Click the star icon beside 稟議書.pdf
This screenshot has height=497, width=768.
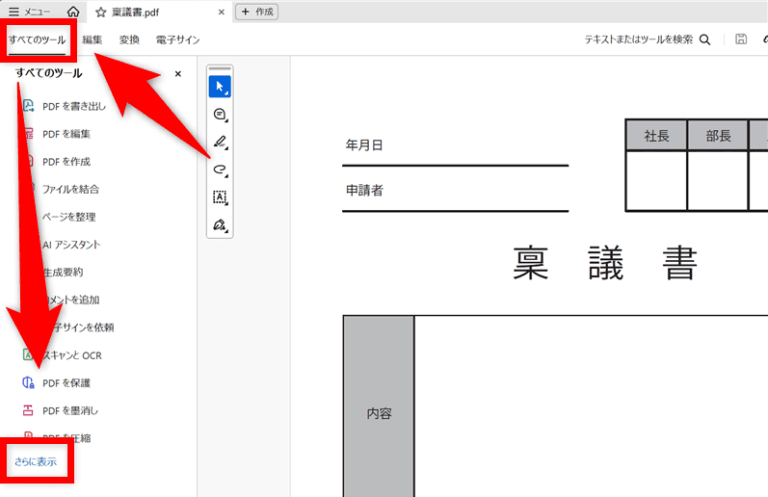100,12
